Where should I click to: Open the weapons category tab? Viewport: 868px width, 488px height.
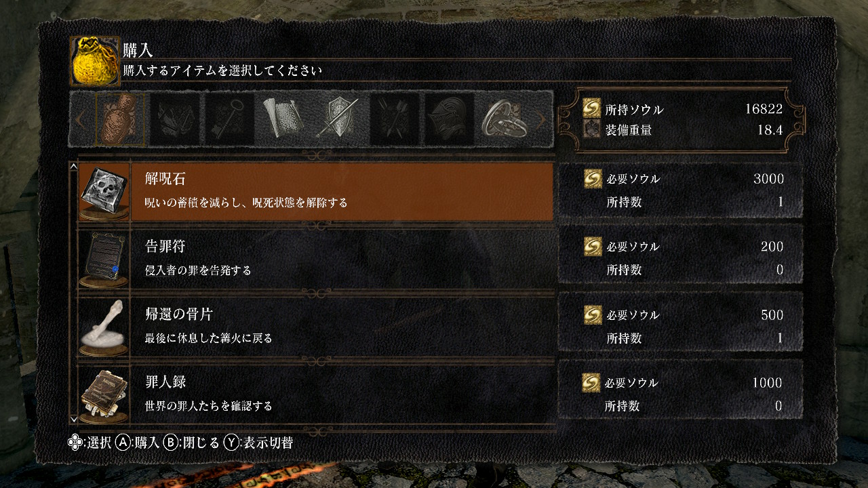pyautogui.click(x=175, y=119)
